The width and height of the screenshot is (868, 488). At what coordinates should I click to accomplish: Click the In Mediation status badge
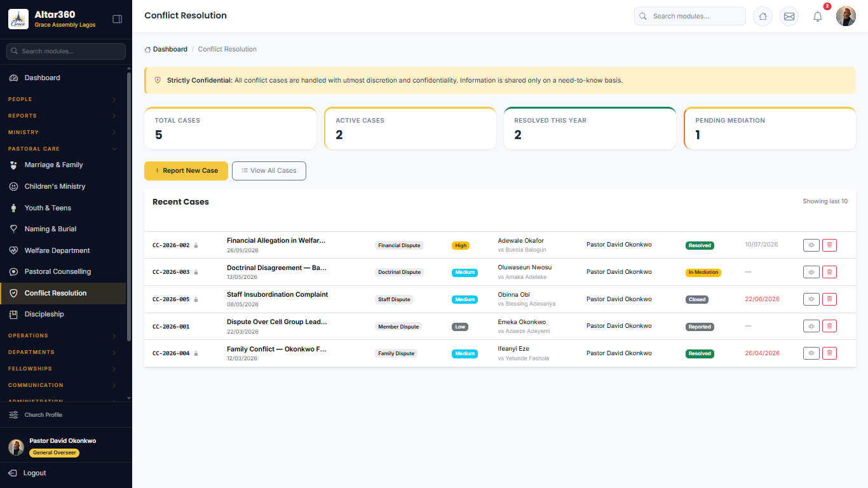tap(703, 273)
